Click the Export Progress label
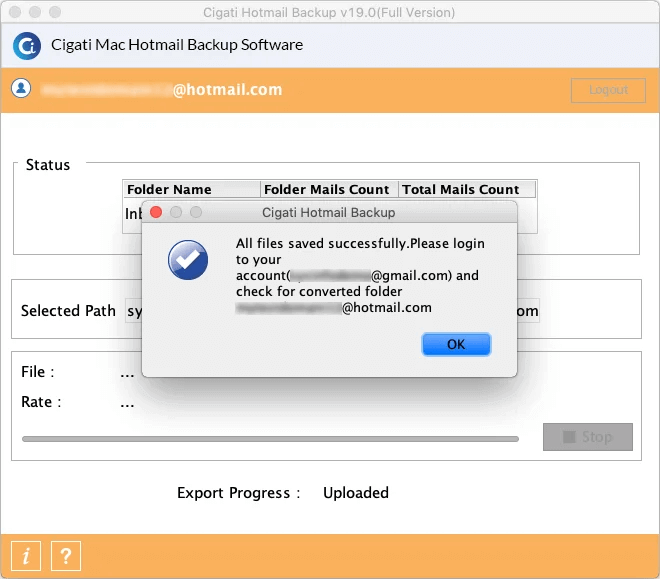Viewport: 660px width, 579px height. 239,493
